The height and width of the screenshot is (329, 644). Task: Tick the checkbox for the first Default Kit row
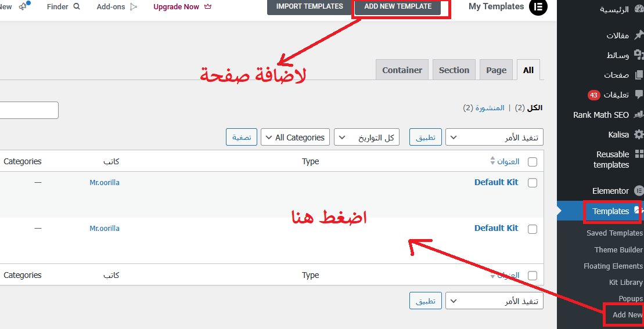click(533, 183)
